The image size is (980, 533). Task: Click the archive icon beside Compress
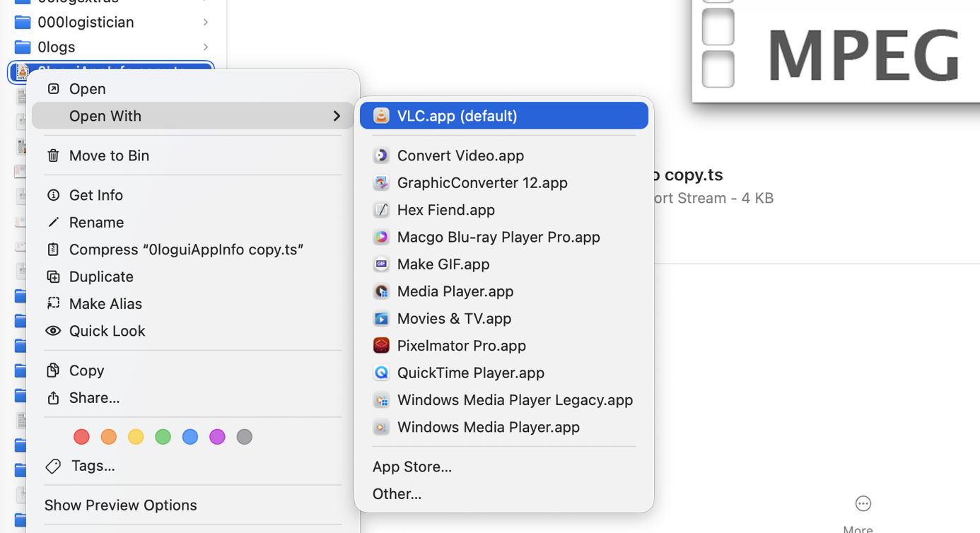[53, 250]
